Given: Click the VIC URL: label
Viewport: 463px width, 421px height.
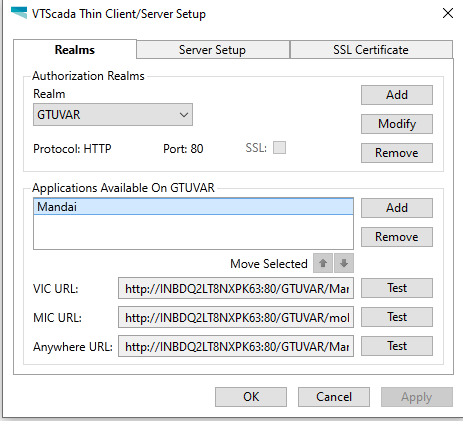Looking at the screenshot, I should 56,289.
